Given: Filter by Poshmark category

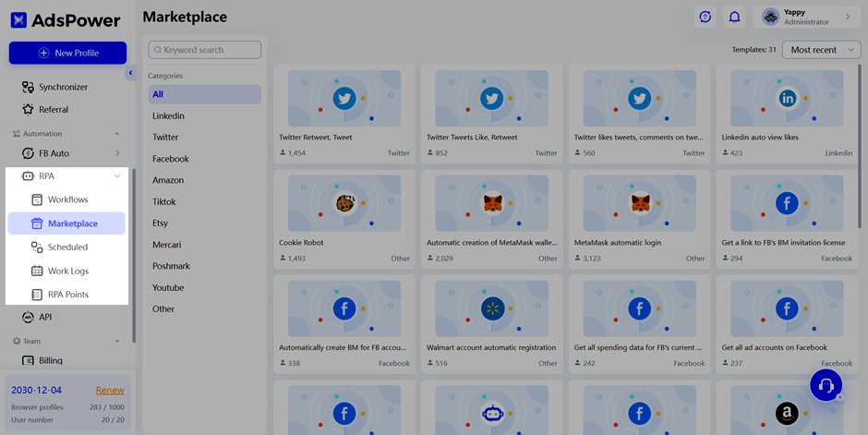Looking at the screenshot, I should pos(171,266).
